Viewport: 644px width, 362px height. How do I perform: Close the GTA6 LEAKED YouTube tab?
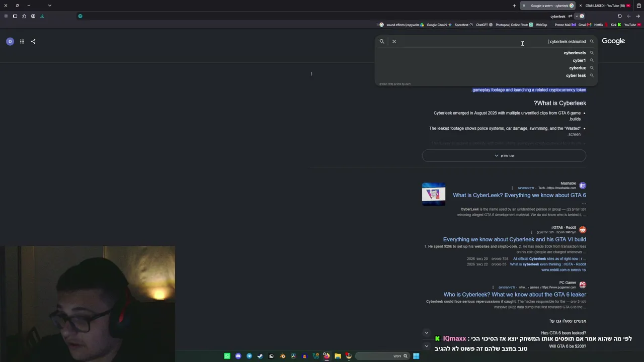(x=581, y=6)
